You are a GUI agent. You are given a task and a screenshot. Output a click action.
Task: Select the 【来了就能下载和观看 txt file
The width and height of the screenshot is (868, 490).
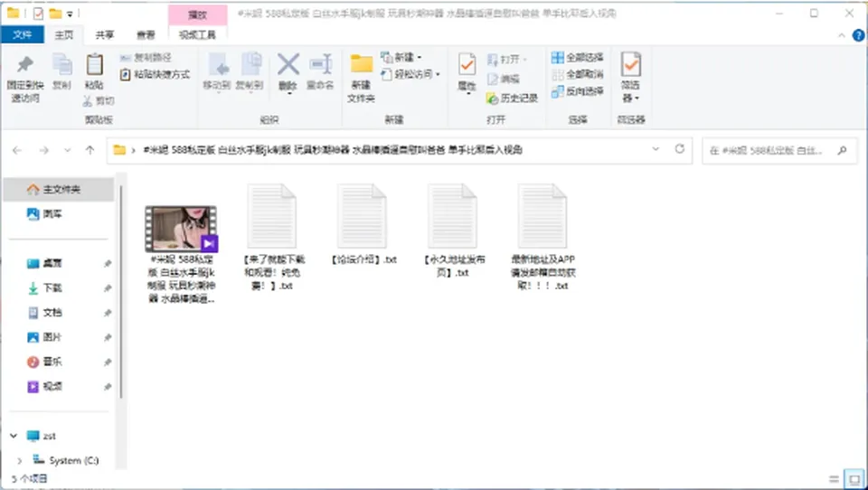tap(273, 237)
